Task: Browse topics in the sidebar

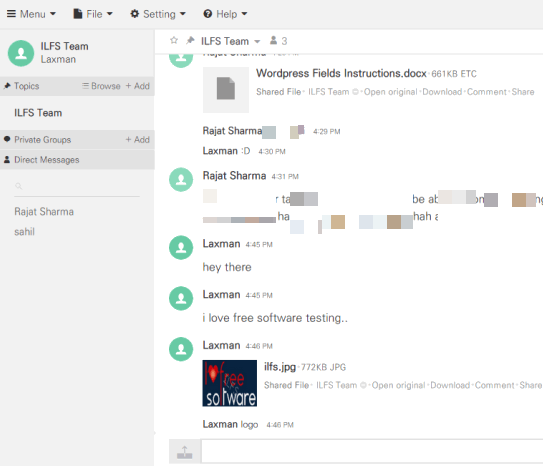Action: [x=101, y=86]
